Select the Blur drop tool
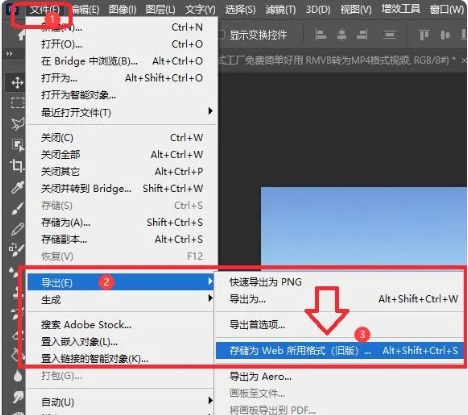 point(17,376)
